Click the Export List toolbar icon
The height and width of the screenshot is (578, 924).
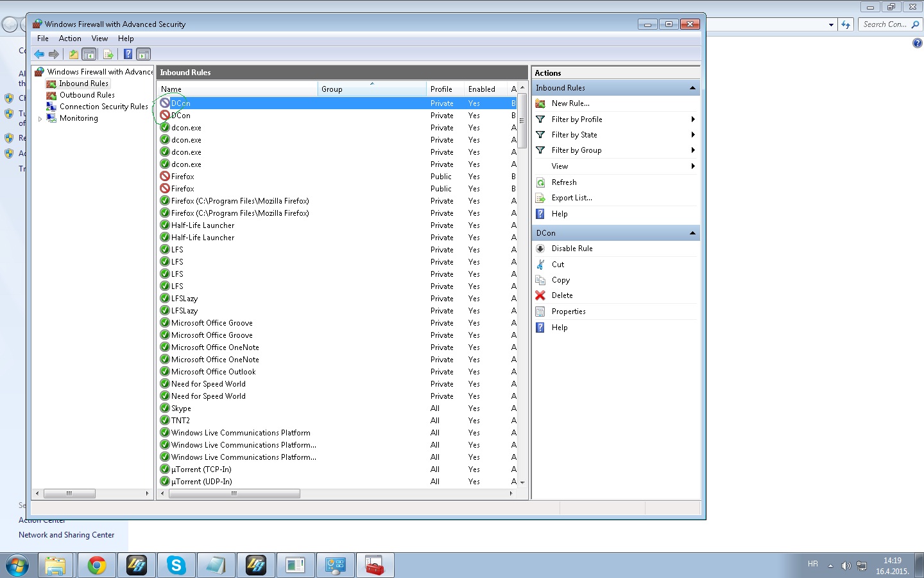click(108, 55)
